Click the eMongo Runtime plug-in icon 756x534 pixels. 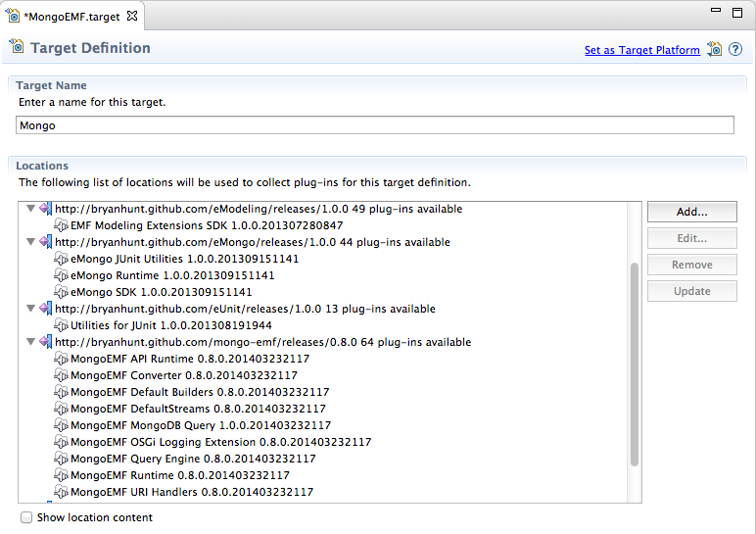click(61, 275)
